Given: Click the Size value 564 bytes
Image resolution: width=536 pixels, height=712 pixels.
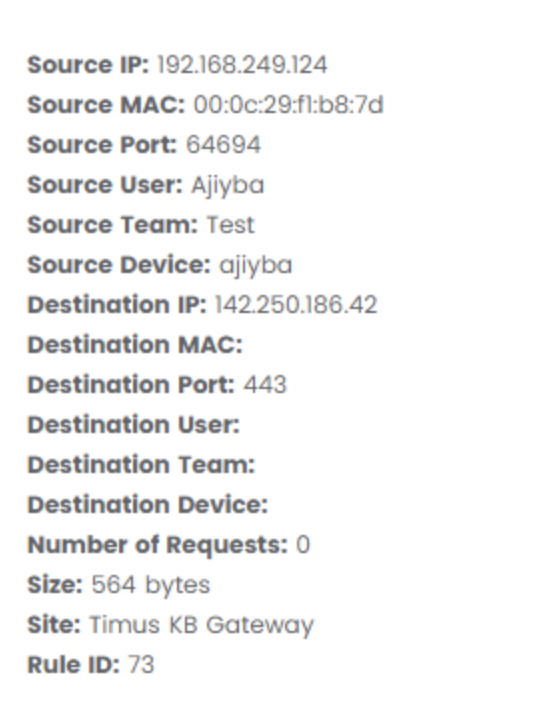Looking at the screenshot, I should (151, 585).
